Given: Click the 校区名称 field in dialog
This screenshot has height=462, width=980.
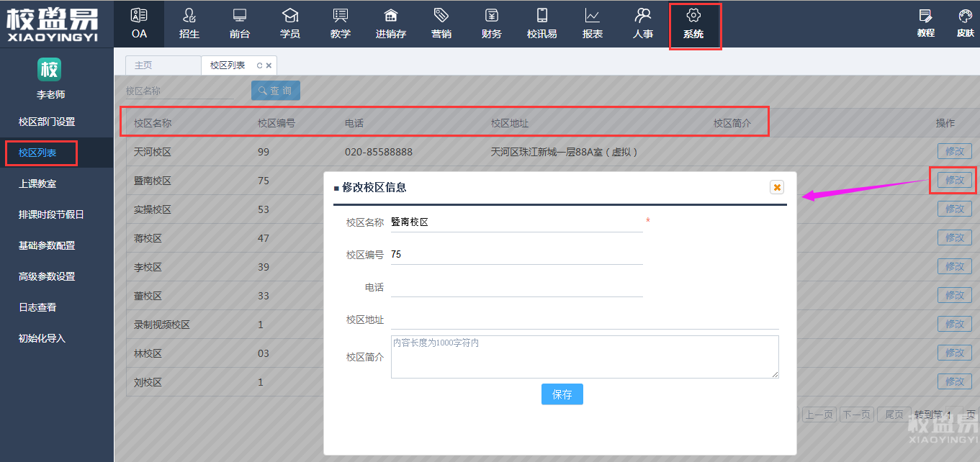Looking at the screenshot, I should [x=516, y=222].
